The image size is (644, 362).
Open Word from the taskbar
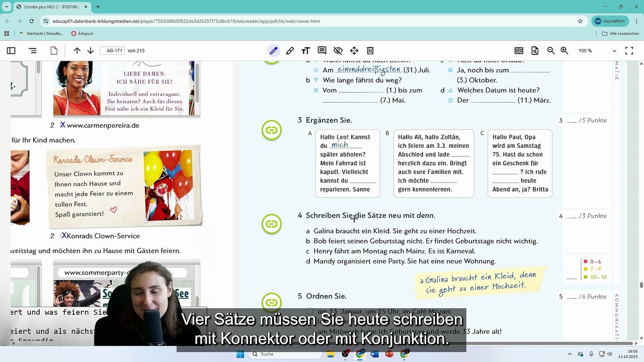coord(374,354)
